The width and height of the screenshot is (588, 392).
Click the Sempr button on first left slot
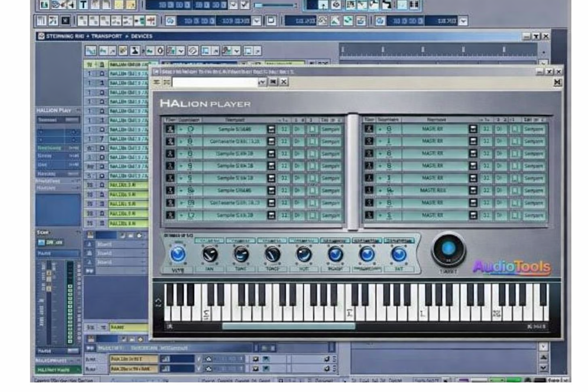[331, 129]
